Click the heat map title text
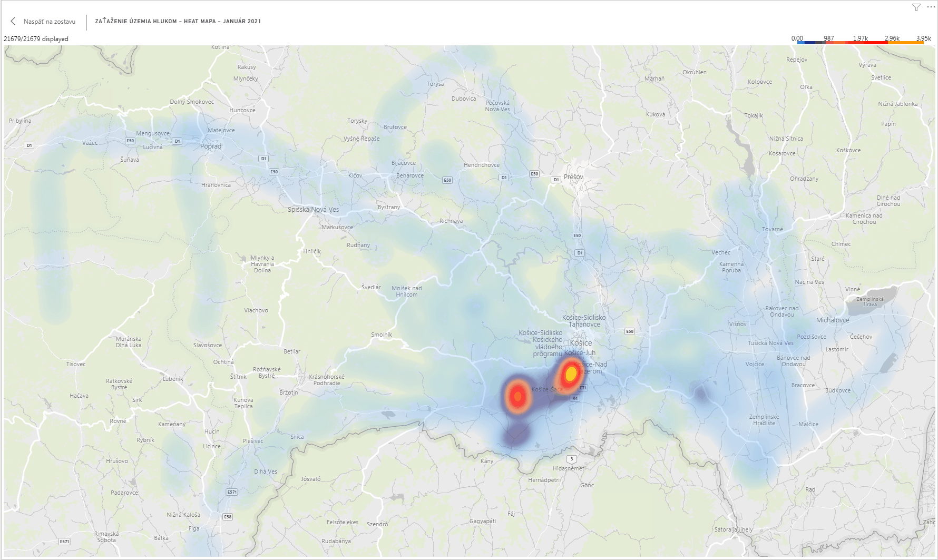 [x=178, y=22]
